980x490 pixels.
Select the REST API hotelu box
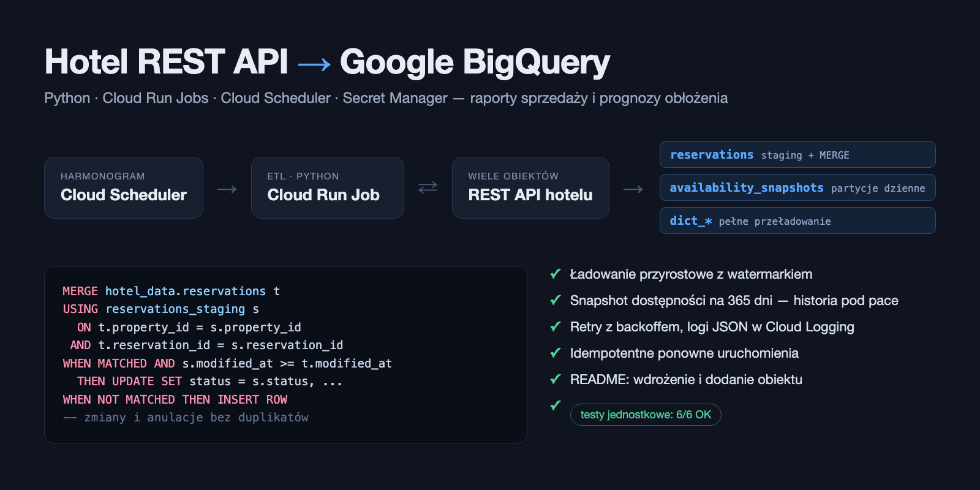[x=530, y=187]
